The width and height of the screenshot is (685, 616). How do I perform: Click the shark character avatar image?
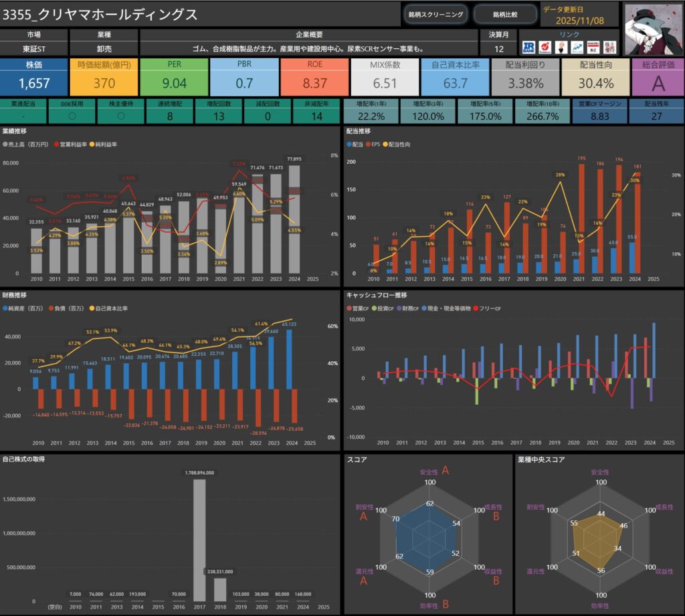[x=653, y=28]
